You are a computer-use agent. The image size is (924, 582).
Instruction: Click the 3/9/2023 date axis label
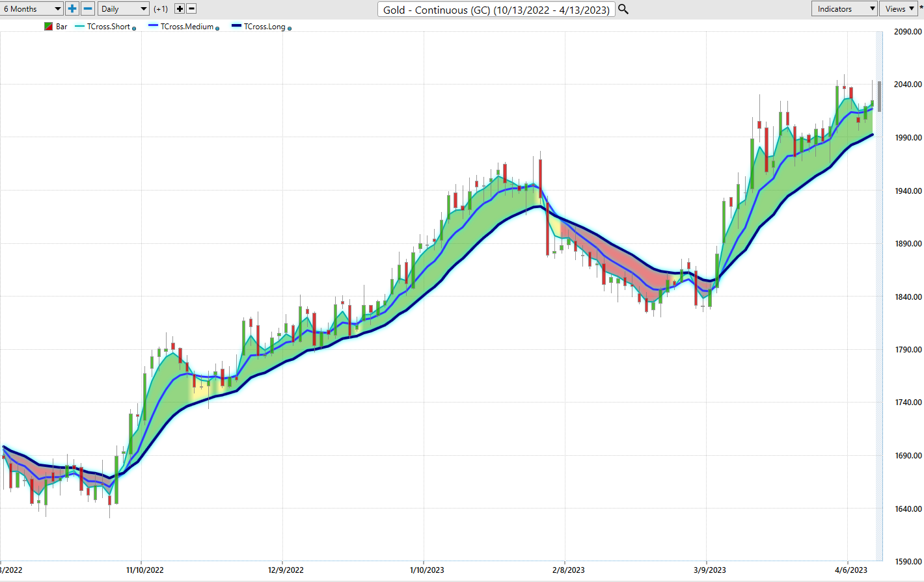click(710, 570)
